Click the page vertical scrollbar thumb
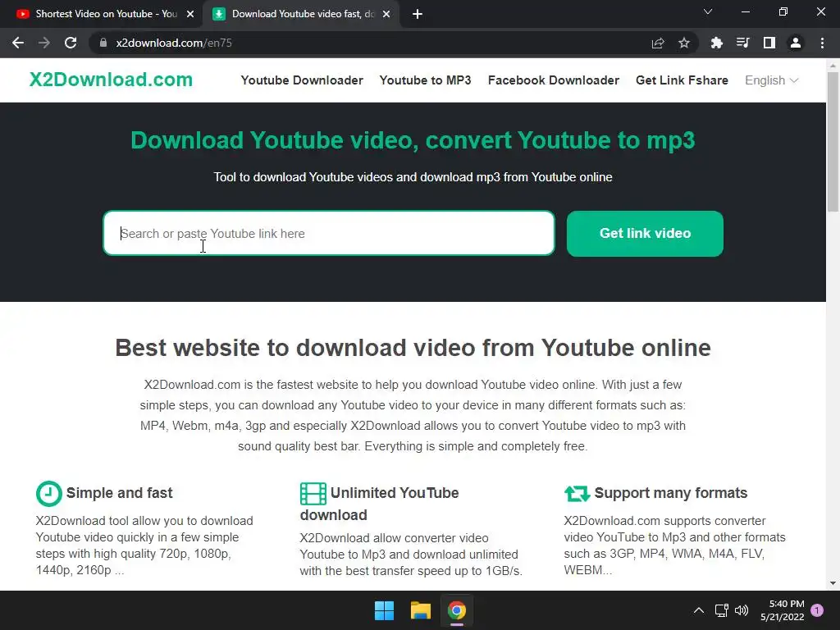Viewport: 840px width, 630px height. (x=833, y=142)
